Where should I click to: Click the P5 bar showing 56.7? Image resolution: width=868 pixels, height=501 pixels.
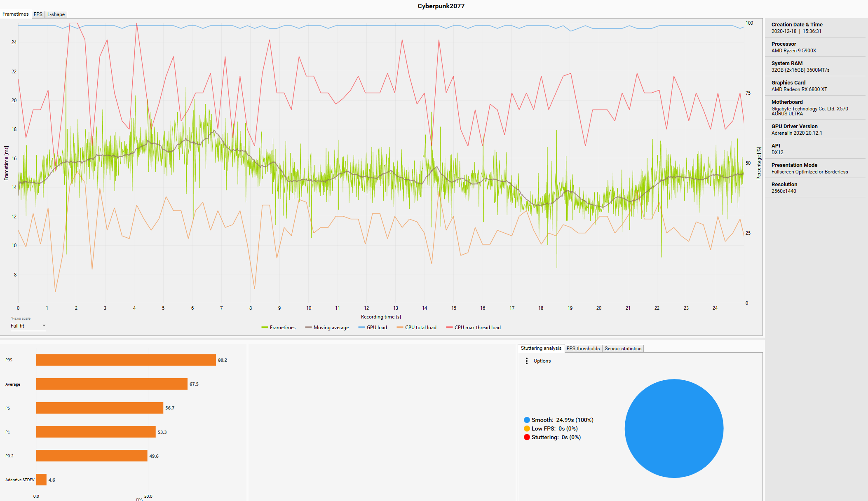[x=100, y=408]
